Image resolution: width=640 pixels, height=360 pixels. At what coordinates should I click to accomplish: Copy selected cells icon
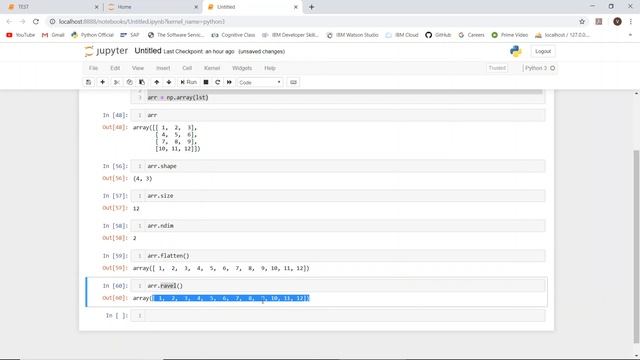(x=129, y=82)
